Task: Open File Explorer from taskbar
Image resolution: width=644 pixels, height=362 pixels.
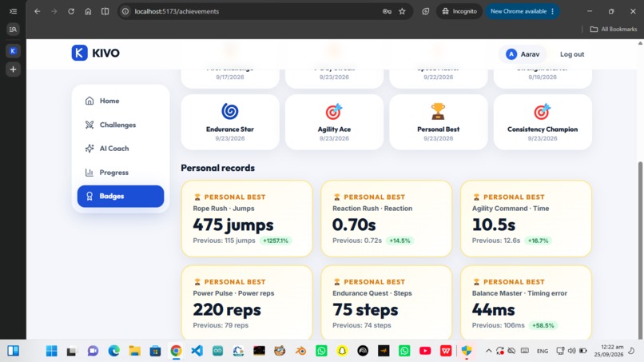Action: tap(135, 351)
